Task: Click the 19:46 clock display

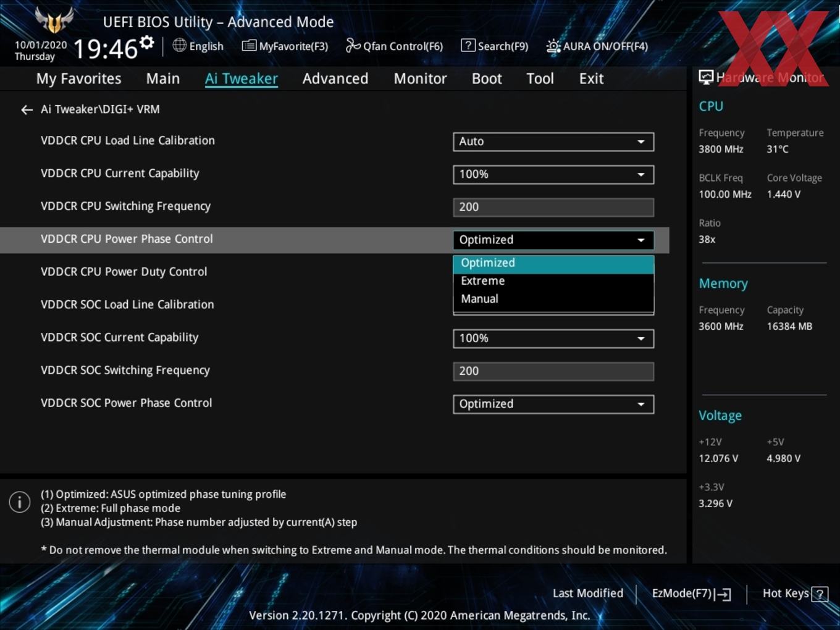Action: pyautogui.click(x=105, y=49)
